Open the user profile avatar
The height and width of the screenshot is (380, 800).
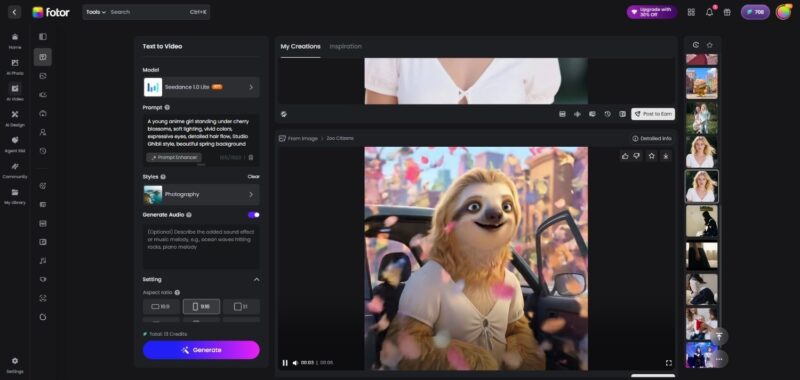pos(783,12)
